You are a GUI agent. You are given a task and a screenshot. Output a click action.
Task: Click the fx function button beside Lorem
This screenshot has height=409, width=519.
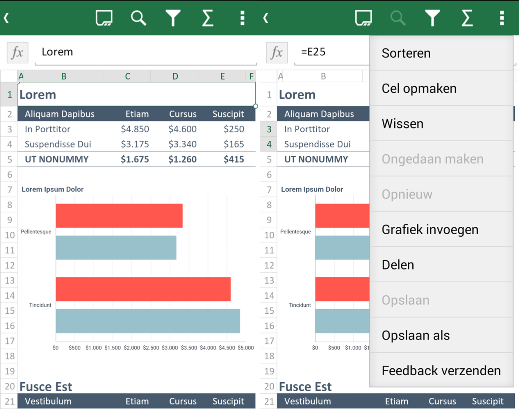pyautogui.click(x=17, y=53)
